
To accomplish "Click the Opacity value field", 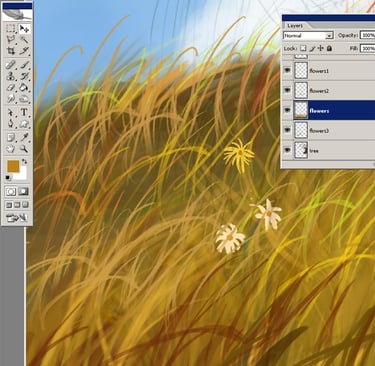I will [367, 35].
